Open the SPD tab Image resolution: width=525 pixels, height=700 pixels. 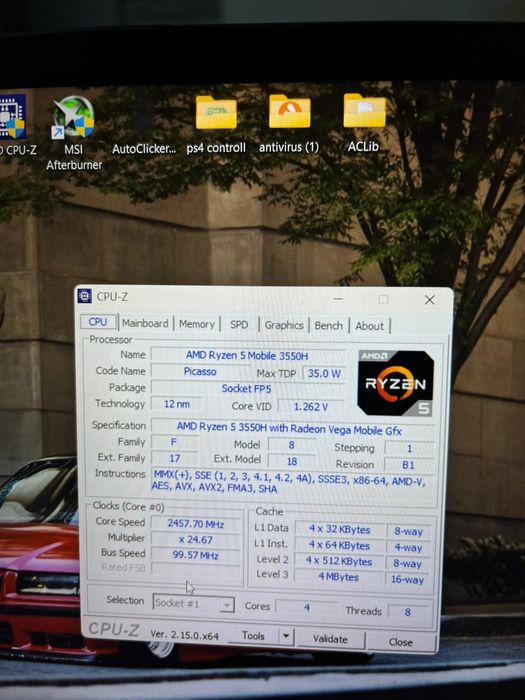pyautogui.click(x=239, y=325)
